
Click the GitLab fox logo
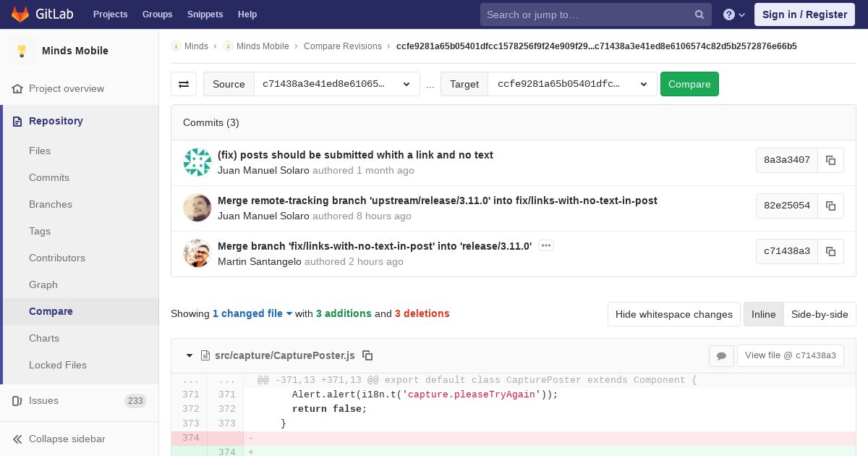(20, 14)
